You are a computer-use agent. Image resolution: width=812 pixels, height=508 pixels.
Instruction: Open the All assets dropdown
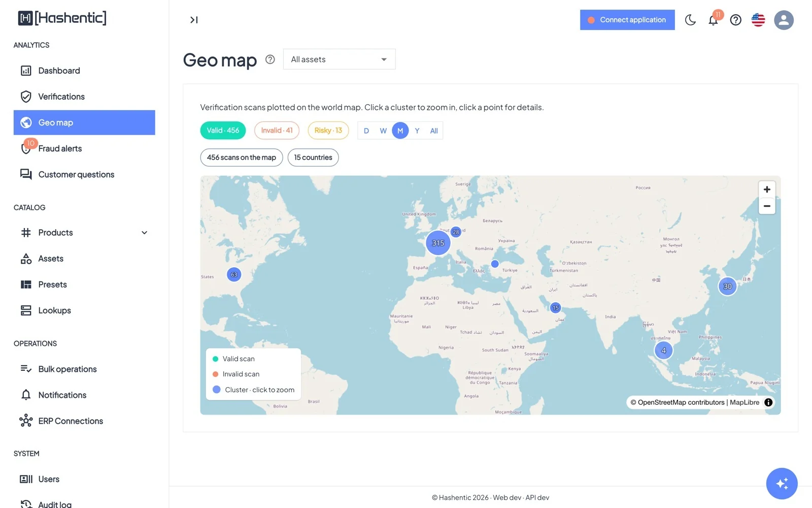pyautogui.click(x=339, y=59)
